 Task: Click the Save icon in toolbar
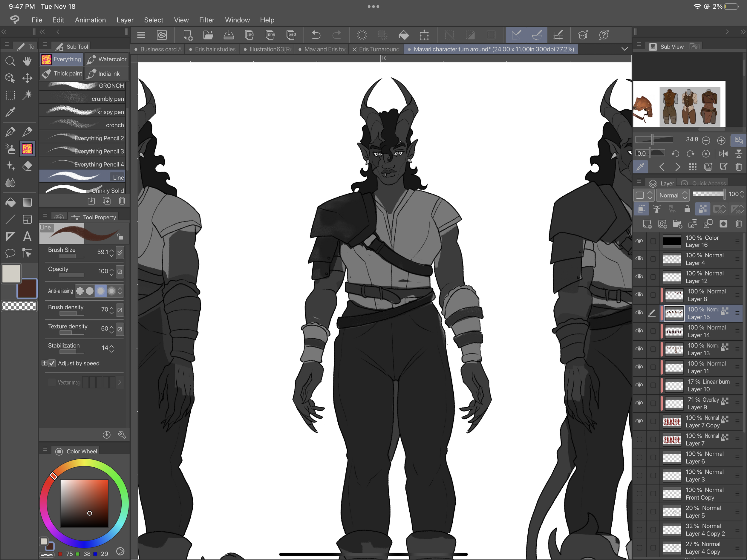point(229,35)
